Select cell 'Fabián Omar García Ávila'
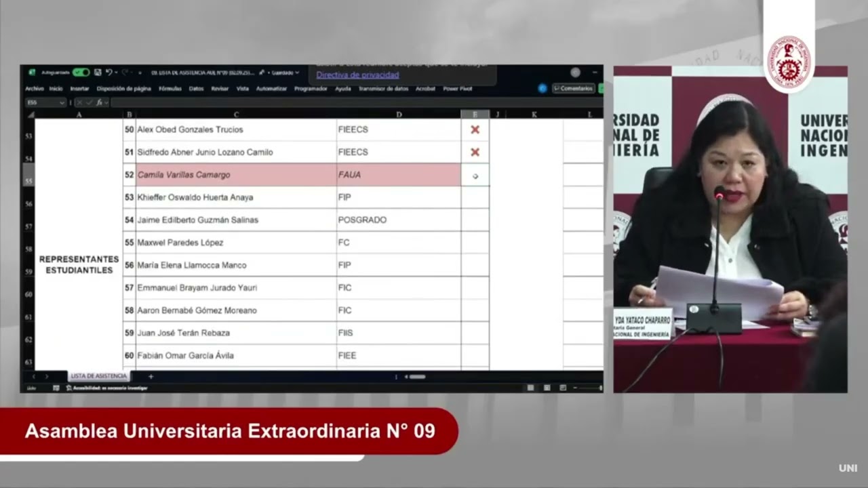 [236, 355]
